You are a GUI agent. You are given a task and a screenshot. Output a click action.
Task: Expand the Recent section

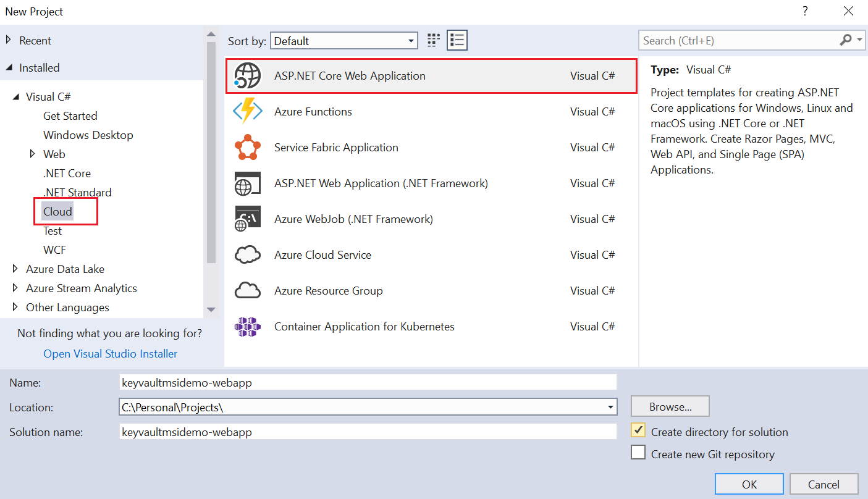click(9, 40)
